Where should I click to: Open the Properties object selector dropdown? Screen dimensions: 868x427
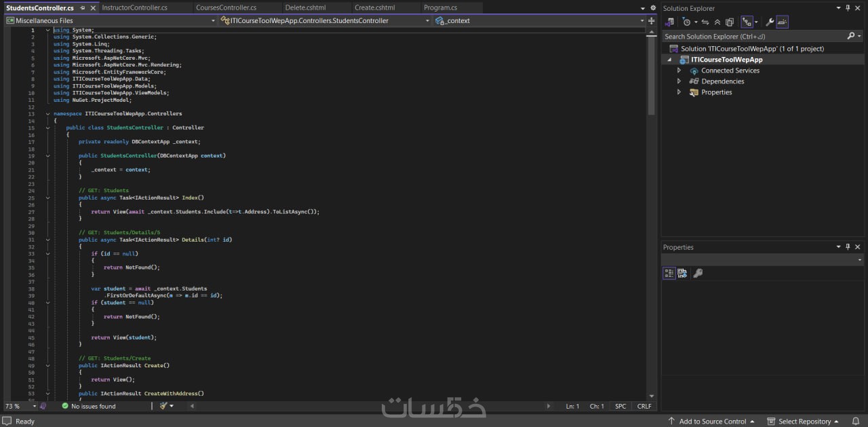point(860,260)
